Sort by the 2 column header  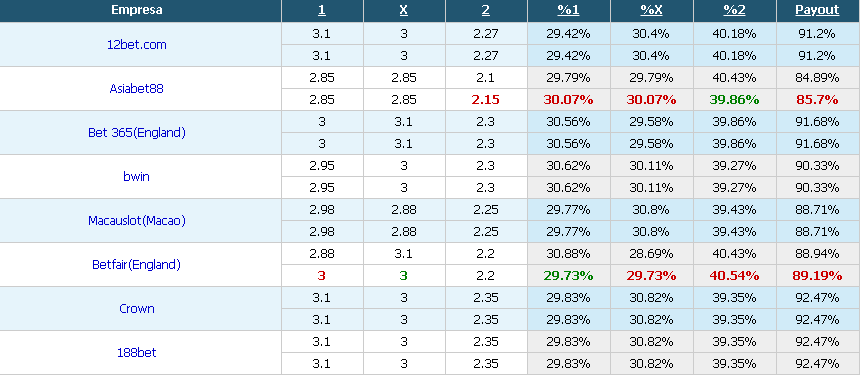pos(486,10)
